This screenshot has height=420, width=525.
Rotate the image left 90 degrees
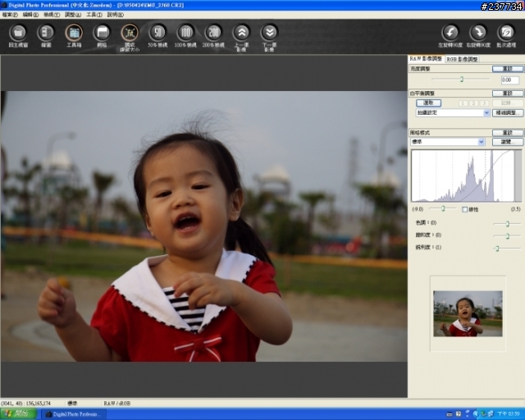tap(450, 33)
